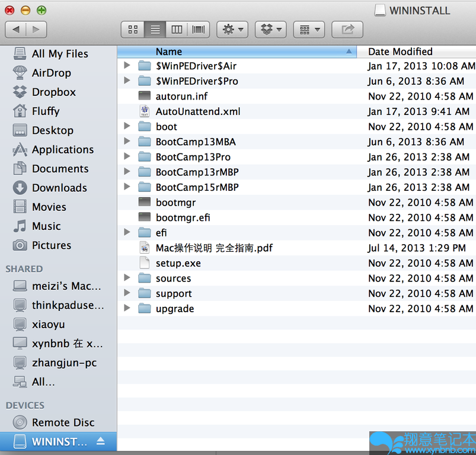Switch to Cover Flow view
The height and width of the screenshot is (455, 476).
tap(199, 30)
